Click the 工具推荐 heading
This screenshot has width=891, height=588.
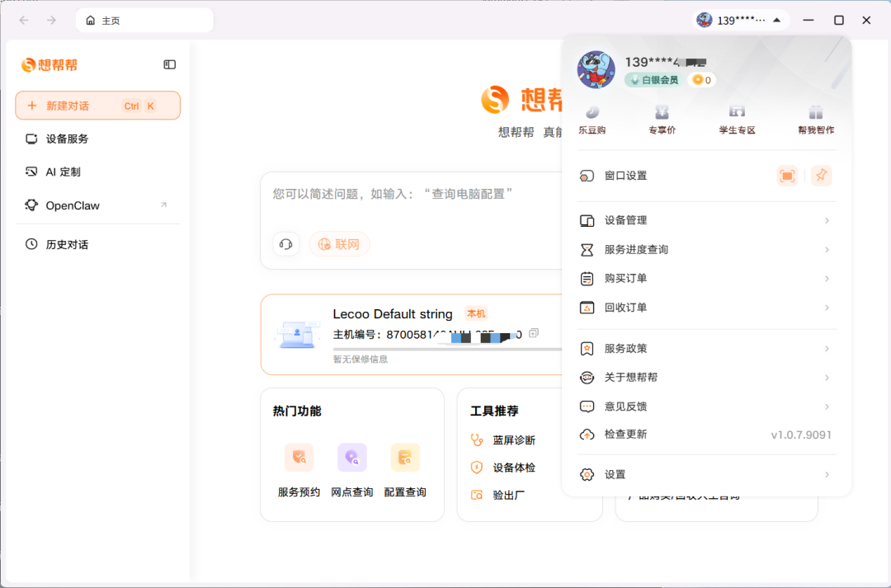(x=494, y=411)
